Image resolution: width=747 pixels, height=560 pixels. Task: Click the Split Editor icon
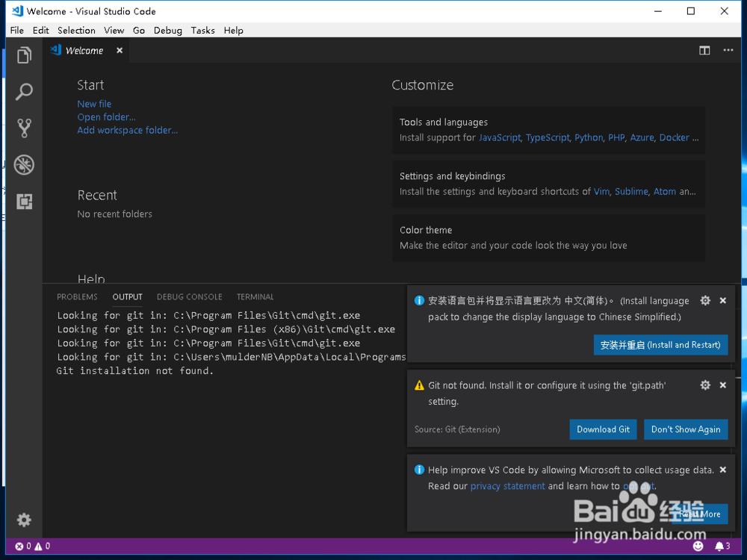(704, 51)
